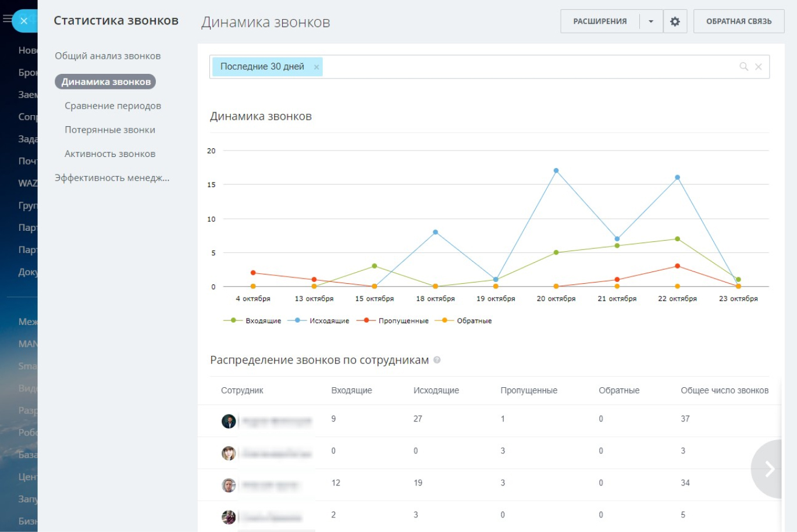Open Общий анализ звонков section
797x532 pixels.
pyautogui.click(x=108, y=56)
